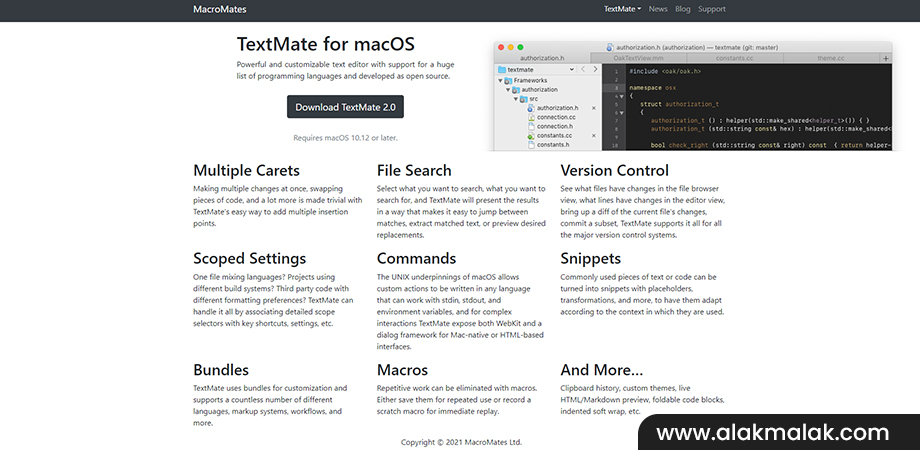Go to the News page
The height and width of the screenshot is (450, 920).
658,9
